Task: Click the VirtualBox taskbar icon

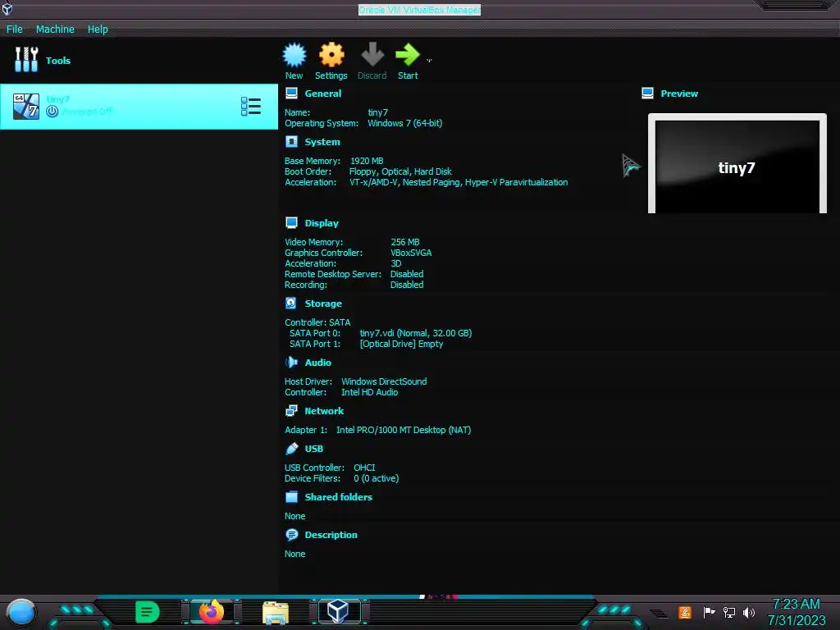Action: click(x=338, y=611)
